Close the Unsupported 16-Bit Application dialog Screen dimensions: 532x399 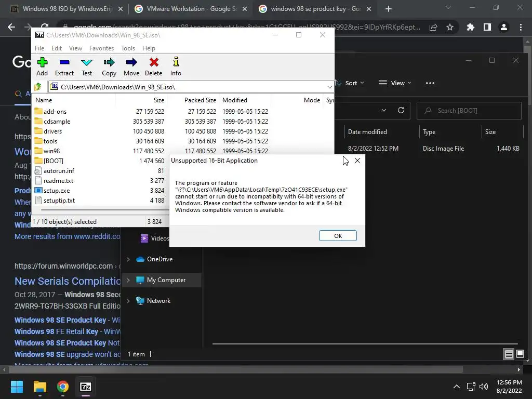tap(357, 161)
